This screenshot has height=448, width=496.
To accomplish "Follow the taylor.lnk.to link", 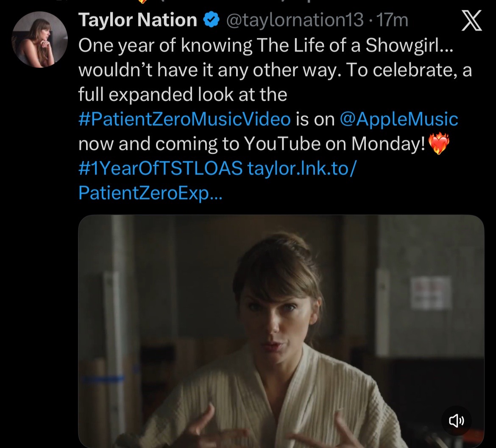I will pos(302,168).
